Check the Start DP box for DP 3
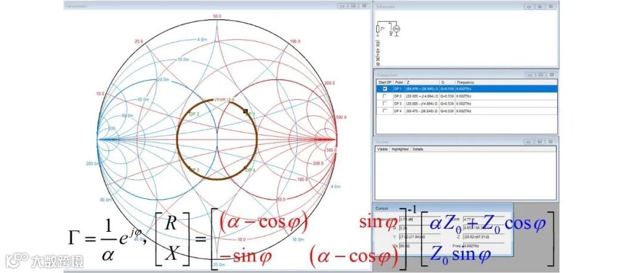 (x=385, y=103)
